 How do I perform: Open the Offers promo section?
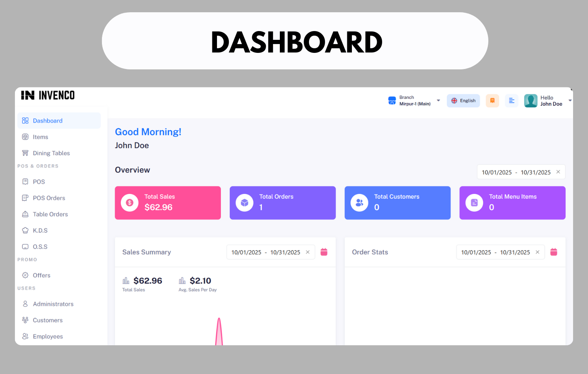pyautogui.click(x=41, y=275)
